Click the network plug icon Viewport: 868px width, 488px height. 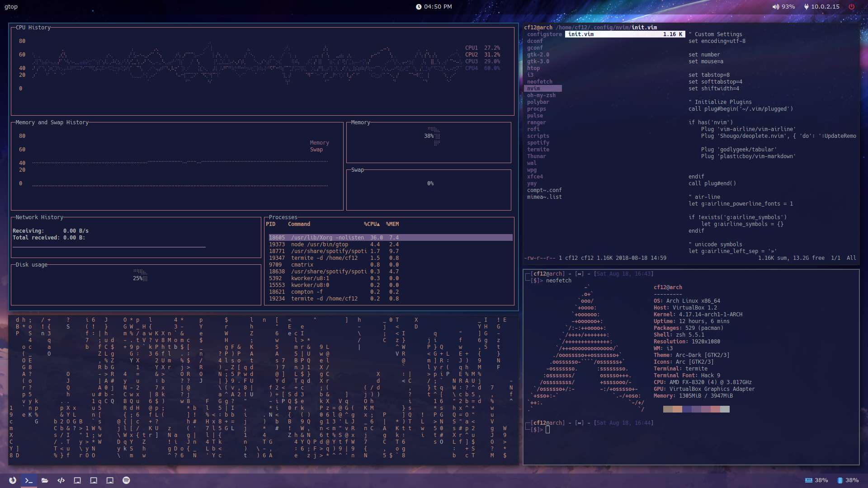(x=806, y=7)
